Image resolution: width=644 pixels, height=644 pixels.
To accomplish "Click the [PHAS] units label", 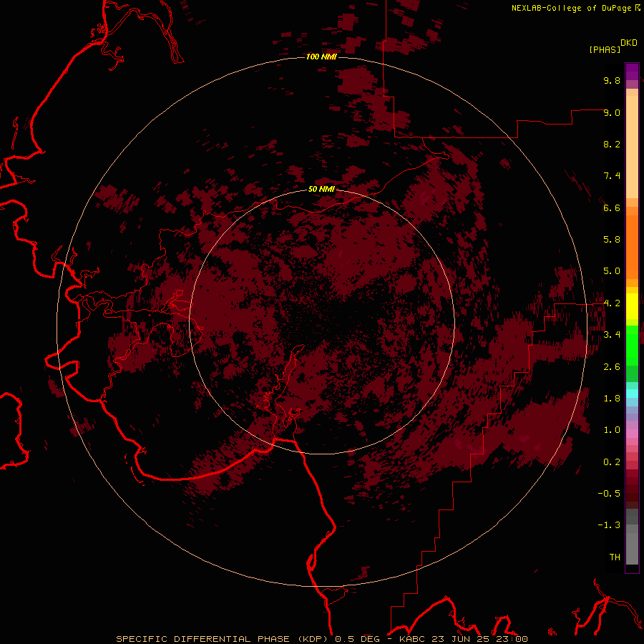I will click(x=605, y=49).
